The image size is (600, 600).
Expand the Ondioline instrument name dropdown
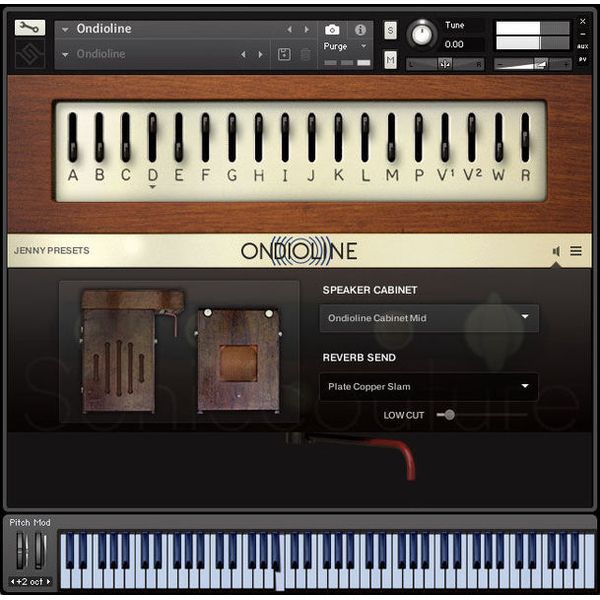pyautogui.click(x=65, y=29)
